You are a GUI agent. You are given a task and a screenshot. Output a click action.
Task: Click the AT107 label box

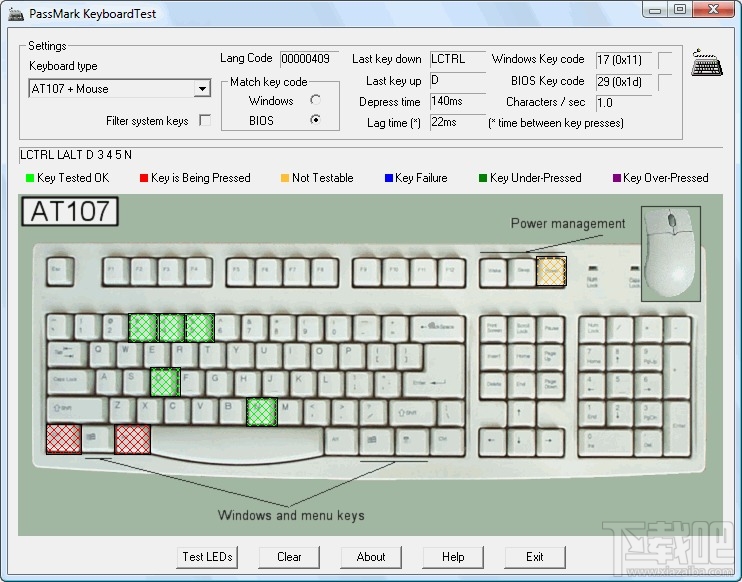70,211
